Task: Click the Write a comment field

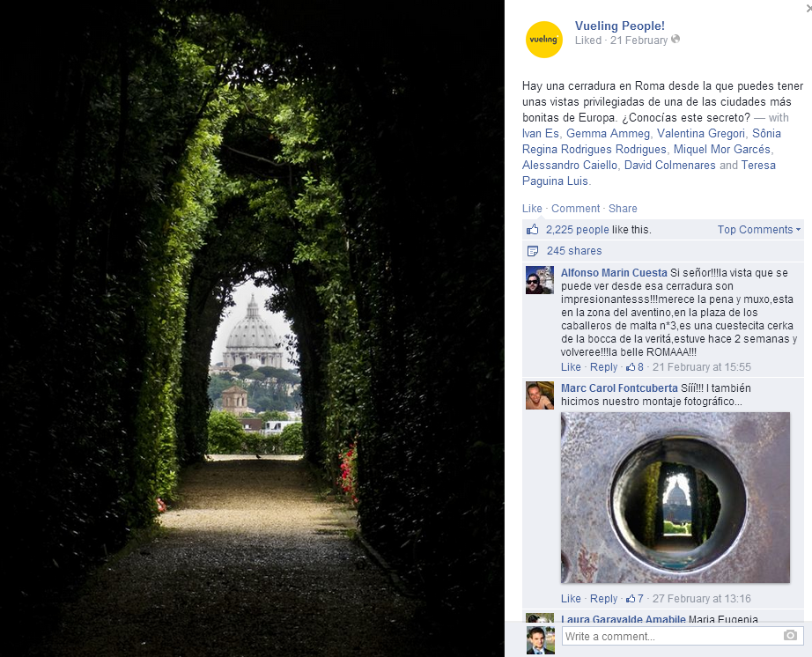Action: pos(683,636)
